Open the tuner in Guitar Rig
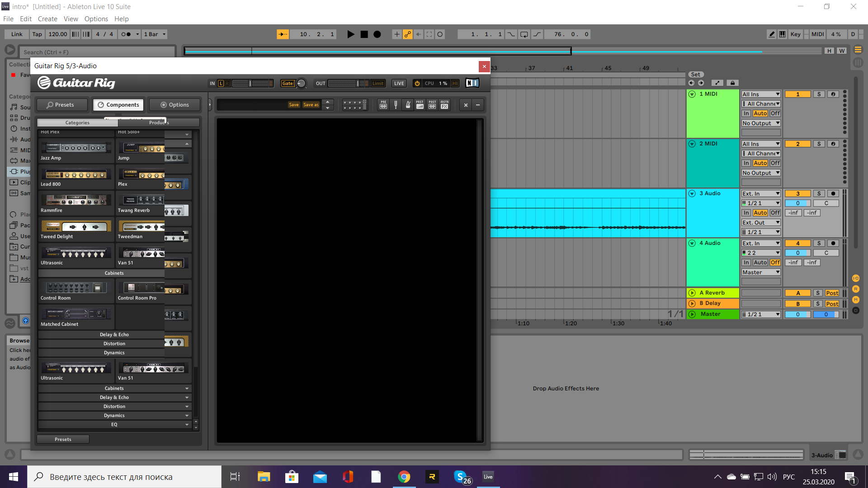 396,105
